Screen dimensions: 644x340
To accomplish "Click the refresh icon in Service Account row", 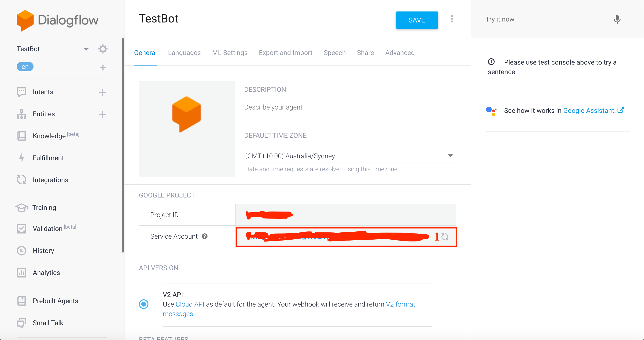I will [x=445, y=237].
